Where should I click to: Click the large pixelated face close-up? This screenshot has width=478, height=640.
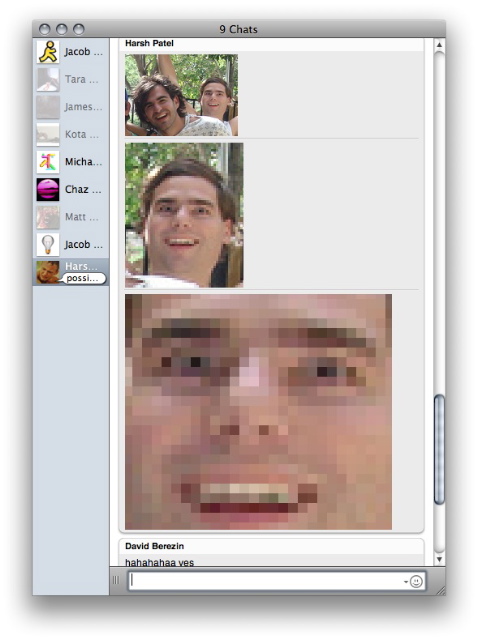tap(258, 412)
